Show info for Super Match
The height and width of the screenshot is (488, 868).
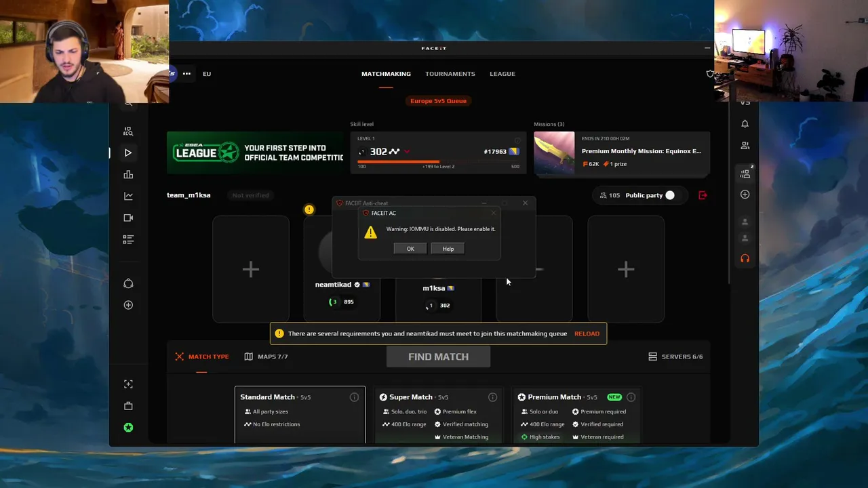tap(492, 397)
